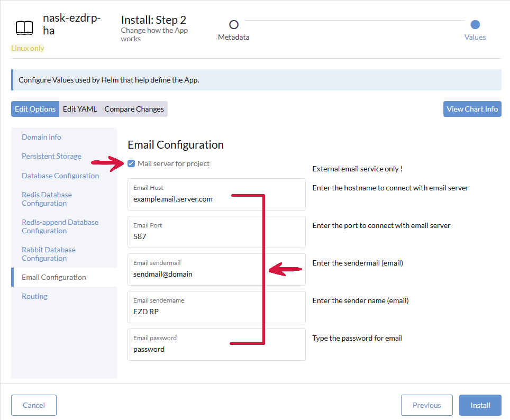This screenshot has height=420, width=510.
Task: Select Redis Database Configuration section
Action: click(x=47, y=199)
